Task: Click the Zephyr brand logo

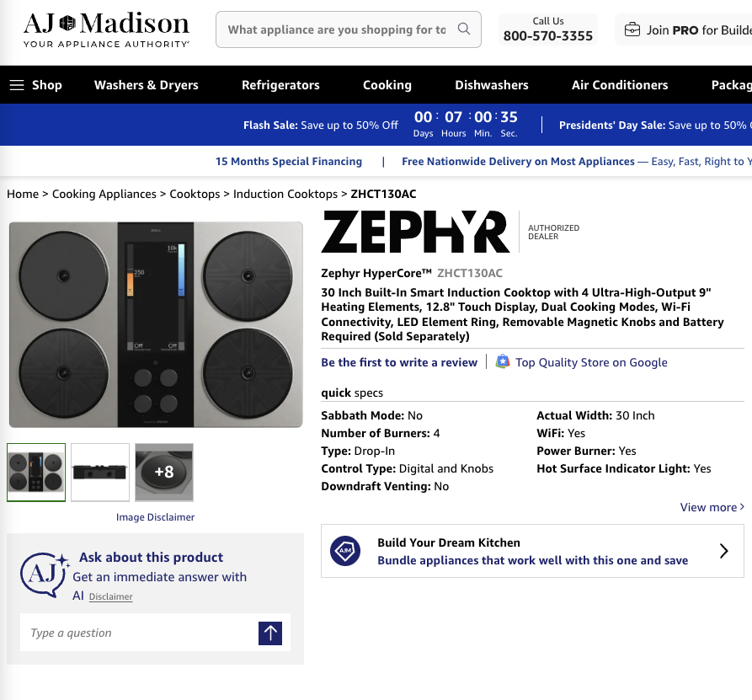Action: [415, 232]
